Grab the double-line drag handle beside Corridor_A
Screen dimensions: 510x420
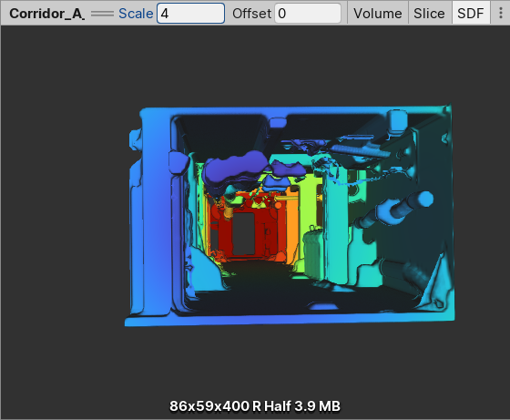click(x=102, y=14)
